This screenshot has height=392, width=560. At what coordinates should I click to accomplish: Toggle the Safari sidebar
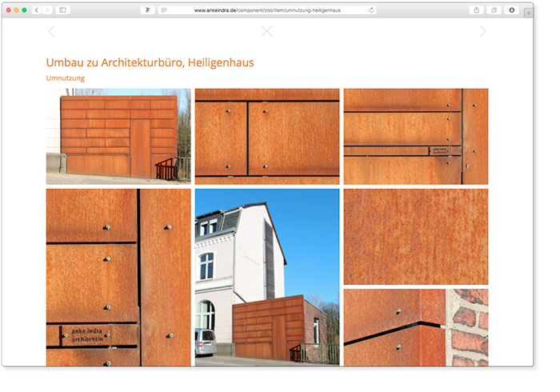[x=63, y=10]
